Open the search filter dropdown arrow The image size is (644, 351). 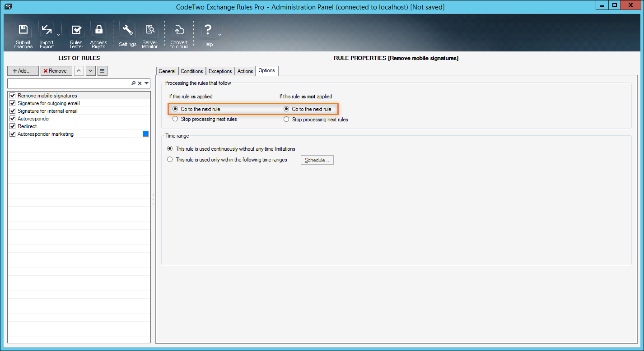(146, 83)
